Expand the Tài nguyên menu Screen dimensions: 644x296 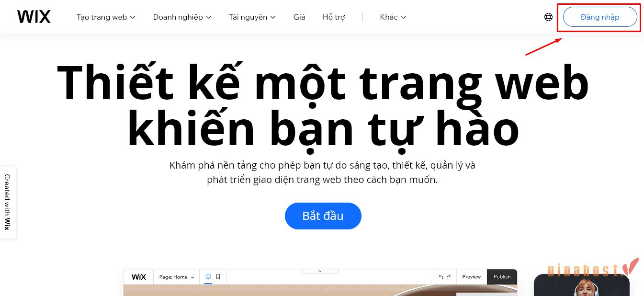[252, 17]
